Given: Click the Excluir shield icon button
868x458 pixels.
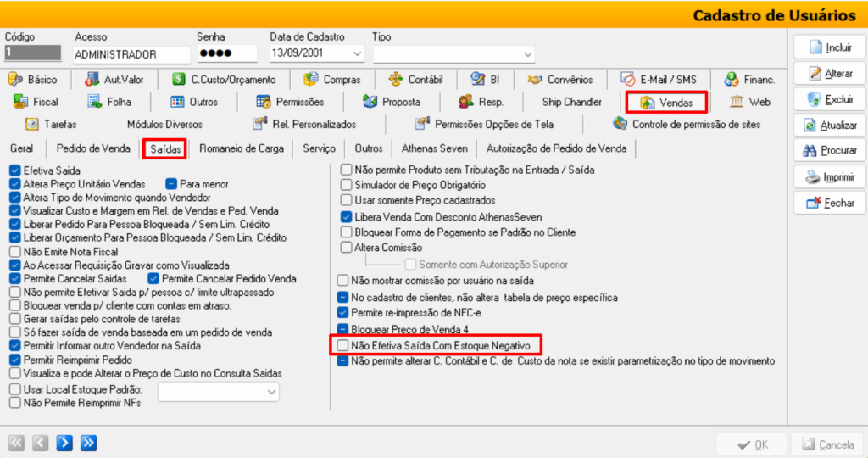Looking at the screenshot, I should tap(815, 99).
